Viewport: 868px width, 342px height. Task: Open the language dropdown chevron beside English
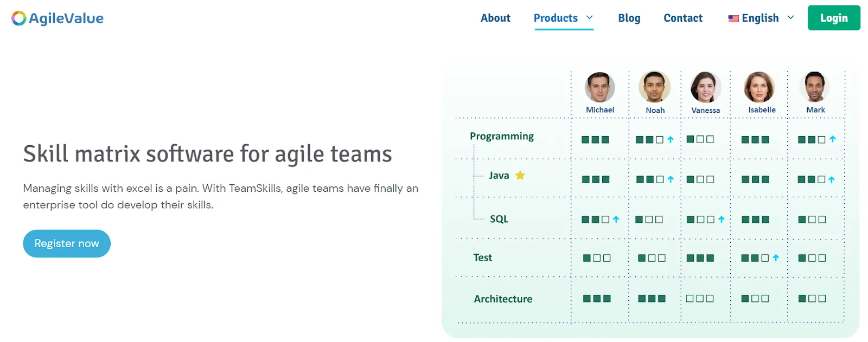tap(790, 18)
